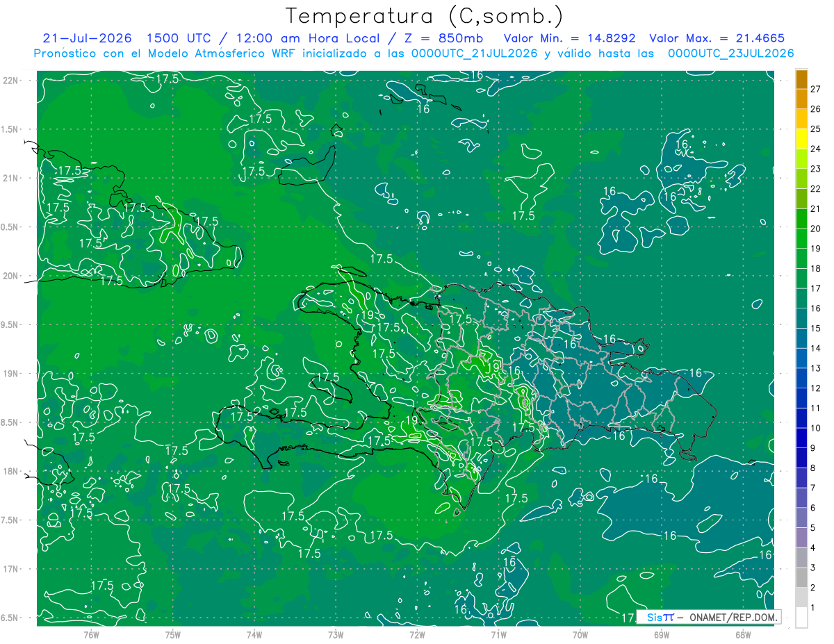Click the 'Temperatura (C,somb.)' chart title
This screenshot has height=644, width=834.
click(424, 16)
